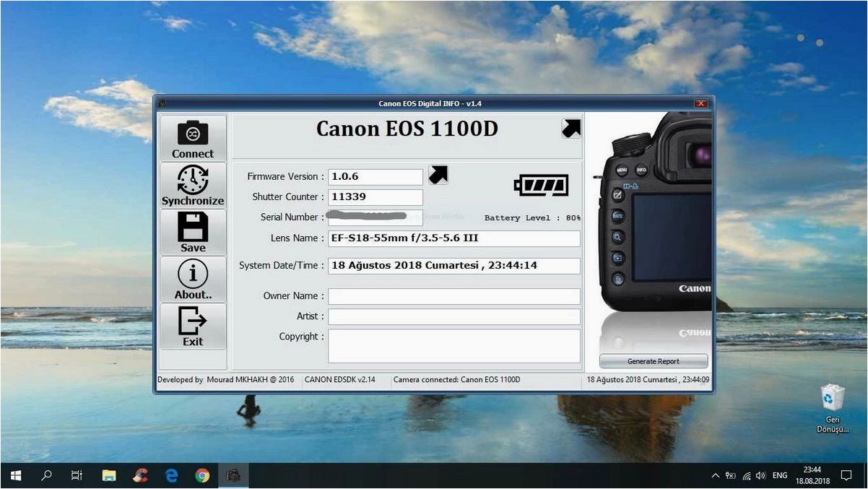Click the Serial Number field

[376, 217]
